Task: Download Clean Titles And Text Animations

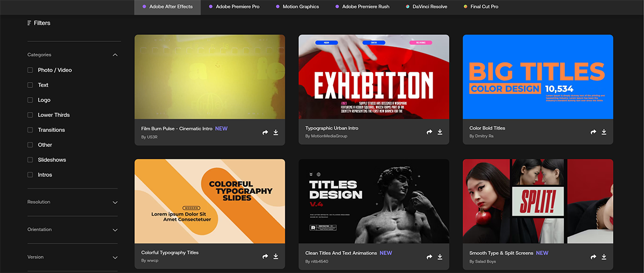Action: [440, 256]
